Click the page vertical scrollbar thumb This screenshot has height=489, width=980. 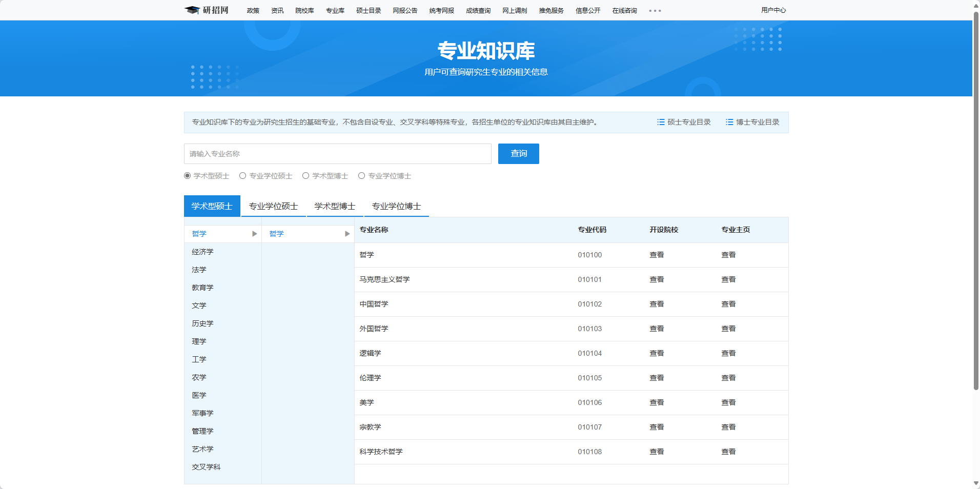tap(976, 200)
